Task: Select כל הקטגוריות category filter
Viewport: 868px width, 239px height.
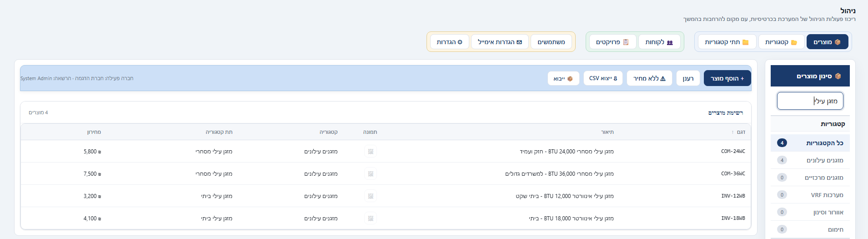Action: [x=810, y=143]
